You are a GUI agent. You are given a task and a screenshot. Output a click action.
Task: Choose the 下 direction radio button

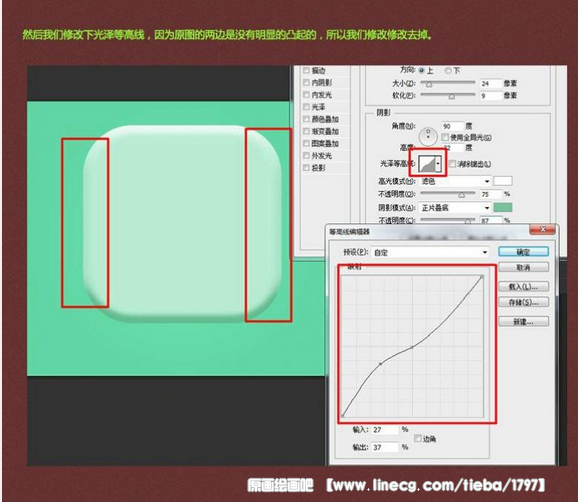click(448, 70)
